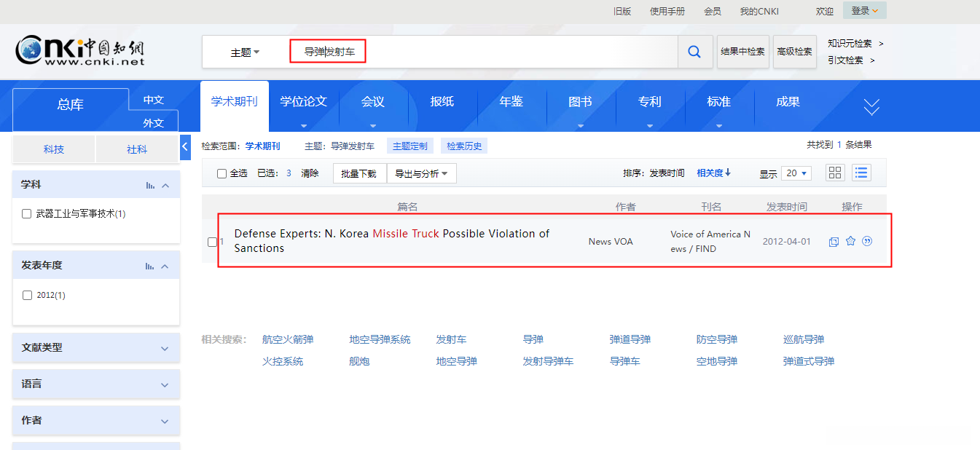Switch to 成果 tab

(x=788, y=102)
